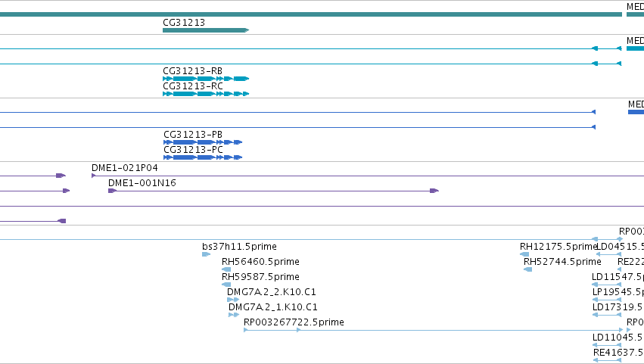Select the CG31213-PB protein feature
Image resolution: width=644 pixels, height=364 pixels.
pos(203,142)
